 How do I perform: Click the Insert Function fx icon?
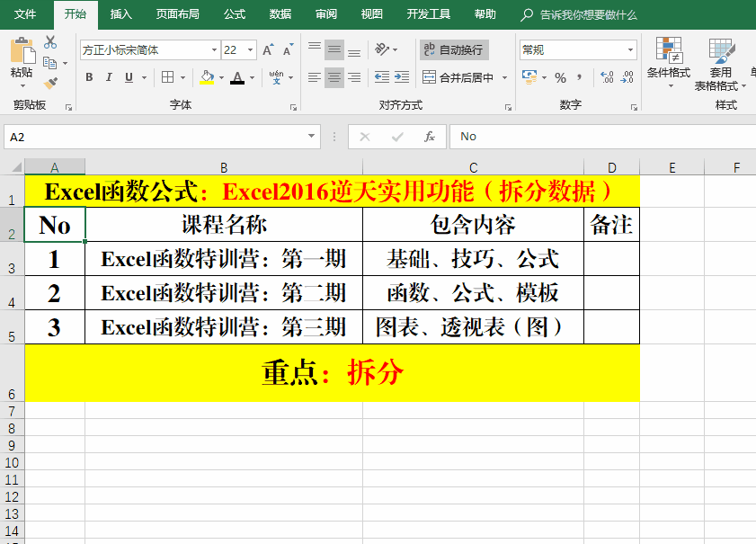click(430, 137)
